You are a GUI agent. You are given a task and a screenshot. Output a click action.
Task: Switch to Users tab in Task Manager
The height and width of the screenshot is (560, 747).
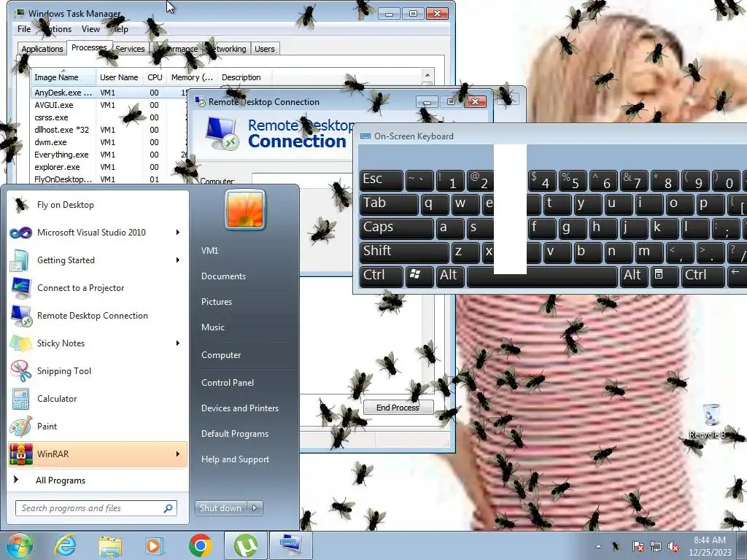click(264, 49)
